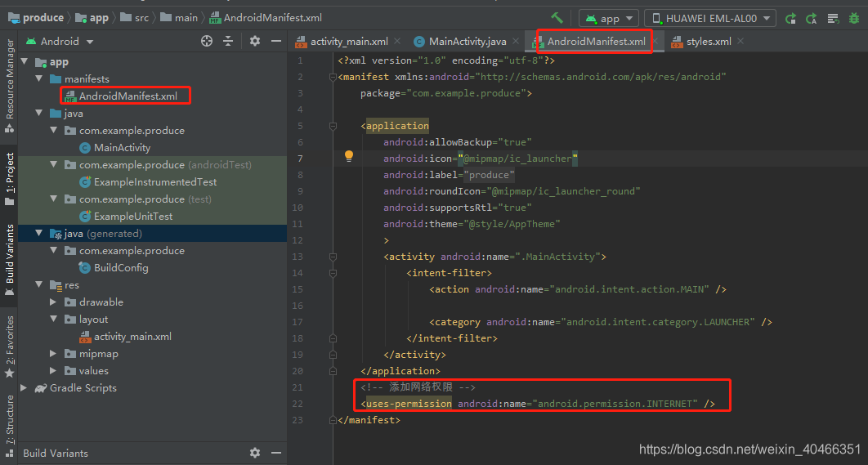
Task: Click line number 22 in gutter
Action: pos(298,404)
